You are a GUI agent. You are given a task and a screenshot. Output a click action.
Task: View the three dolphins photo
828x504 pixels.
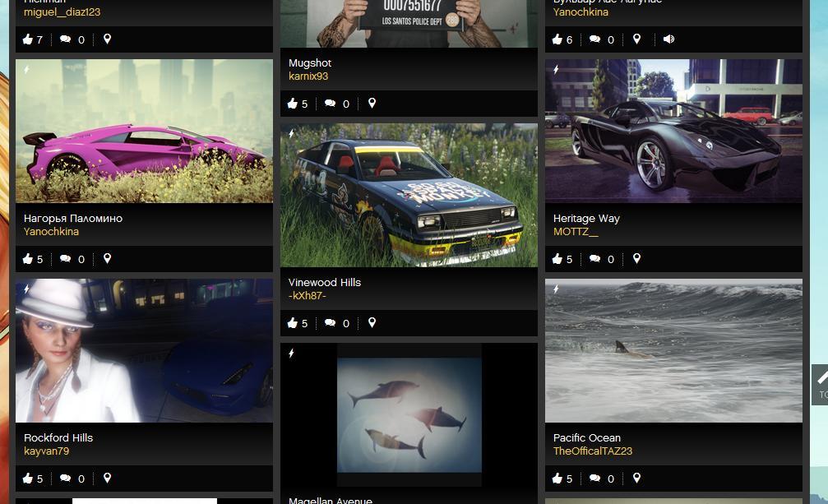[x=409, y=415]
